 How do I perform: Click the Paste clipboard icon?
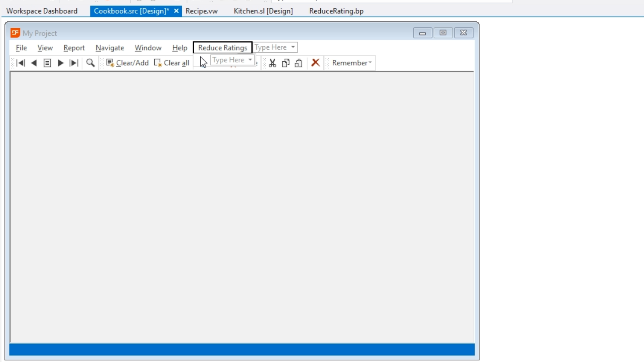coord(299,63)
